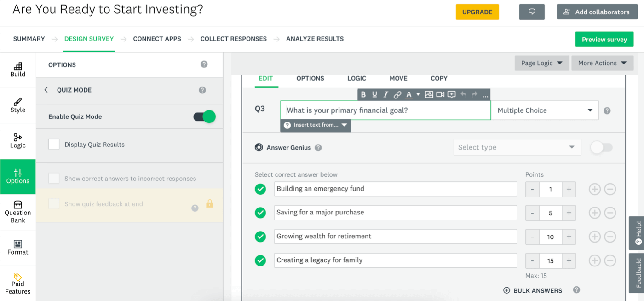Apply underline formatting to question text
644x301 pixels.
[374, 94]
